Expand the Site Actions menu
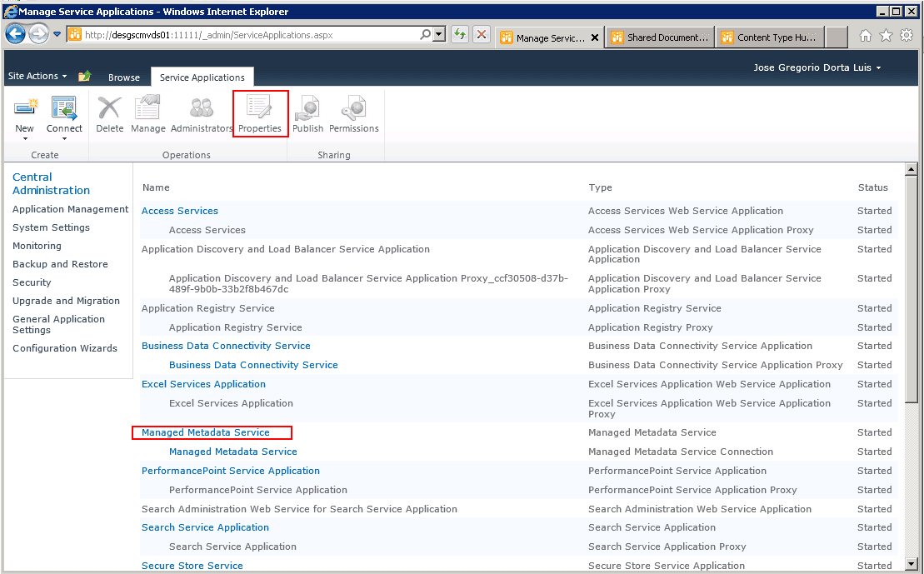 point(37,76)
